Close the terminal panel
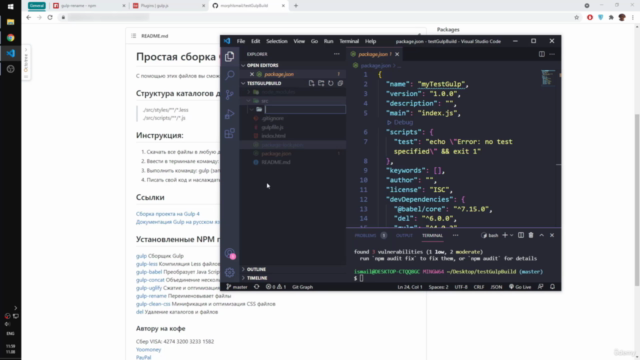 click(x=552, y=235)
